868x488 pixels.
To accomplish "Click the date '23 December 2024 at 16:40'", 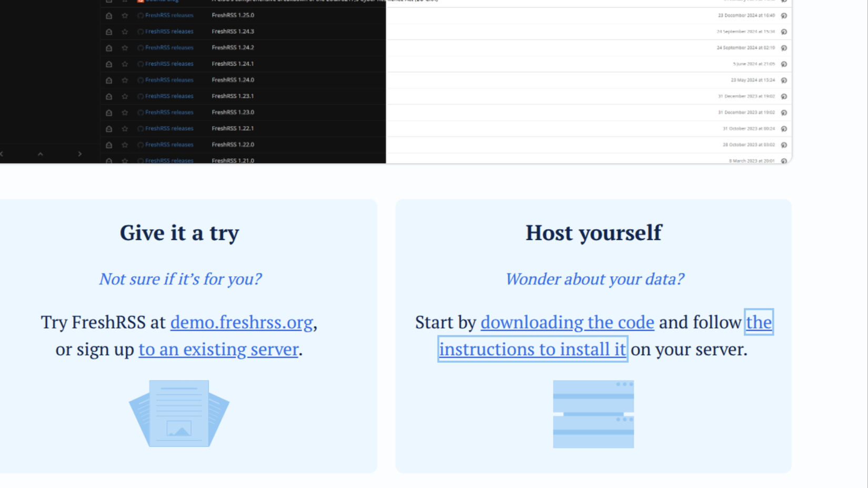I will [x=746, y=16].
